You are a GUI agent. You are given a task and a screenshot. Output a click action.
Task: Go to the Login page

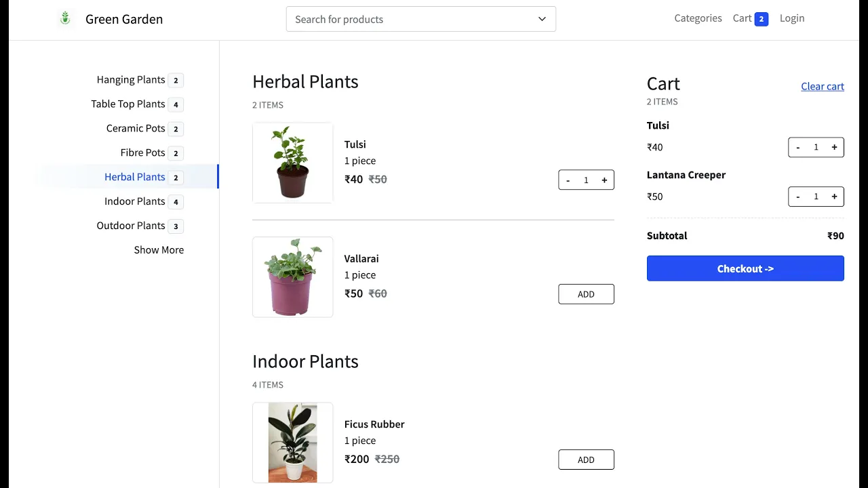point(791,18)
